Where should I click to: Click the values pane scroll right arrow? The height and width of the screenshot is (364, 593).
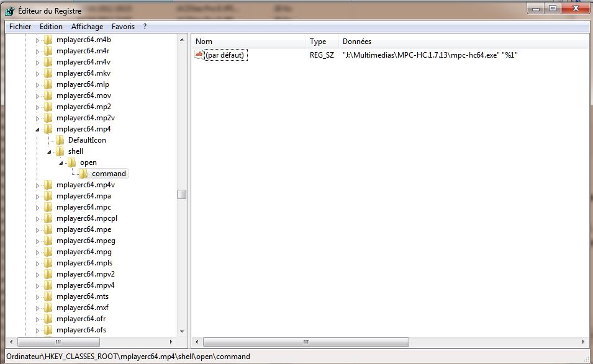(x=583, y=342)
